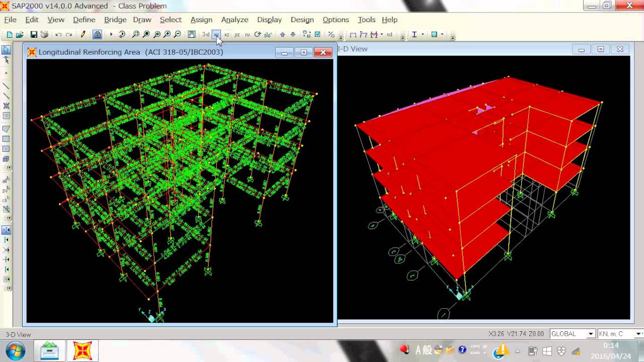644x362 pixels.
Task: Toggle the Perspective glasses icon
Action: click(x=268, y=35)
